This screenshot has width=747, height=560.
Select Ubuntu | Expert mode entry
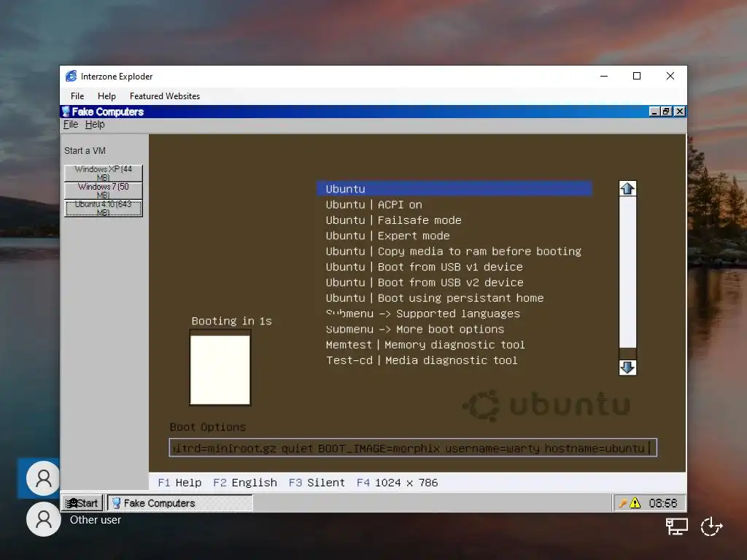(388, 236)
